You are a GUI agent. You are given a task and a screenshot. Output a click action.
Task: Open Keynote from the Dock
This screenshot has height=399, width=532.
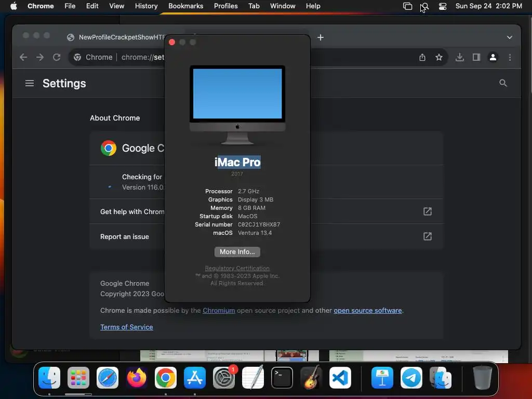click(x=382, y=378)
